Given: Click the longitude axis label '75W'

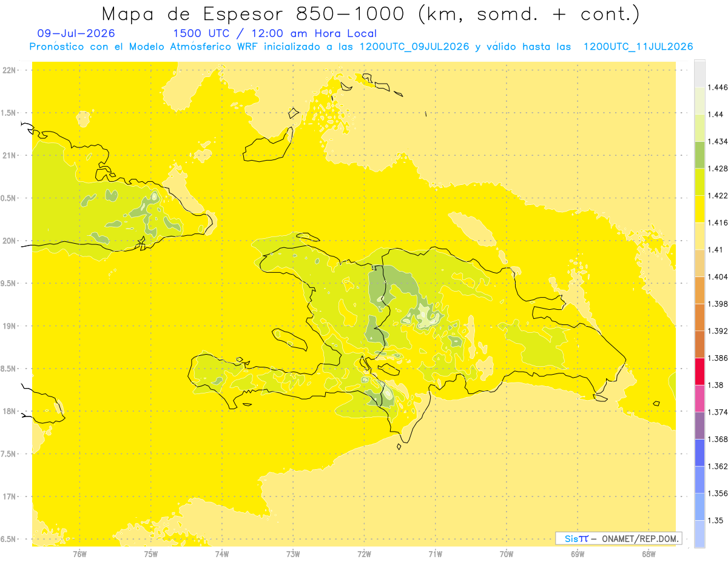Looking at the screenshot, I should coord(151,554).
